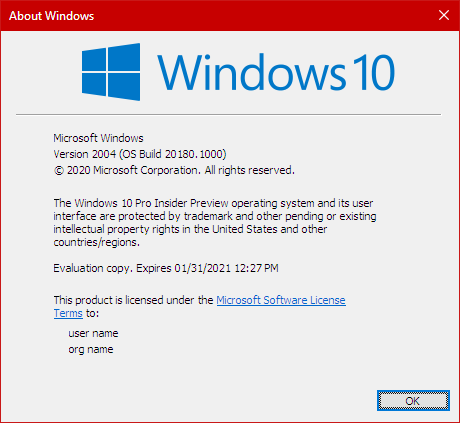Click the 'Version 2004 (OS Build 20180.1000)' line
Viewport: 460px width, 423px height.
point(140,154)
